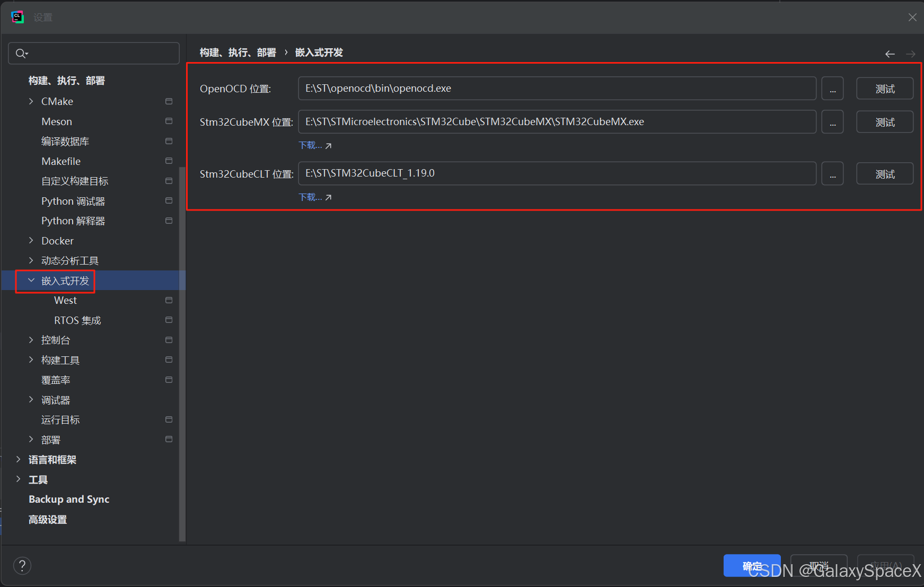Click project-level icon next to 控制台
Screen dimensions: 924x587
coord(169,340)
